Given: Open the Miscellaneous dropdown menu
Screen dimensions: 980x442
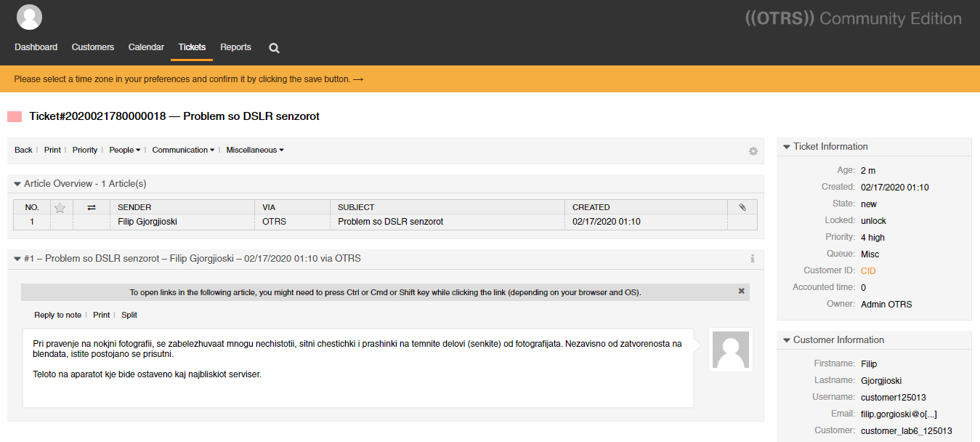Looking at the screenshot, I should [254, 150].
